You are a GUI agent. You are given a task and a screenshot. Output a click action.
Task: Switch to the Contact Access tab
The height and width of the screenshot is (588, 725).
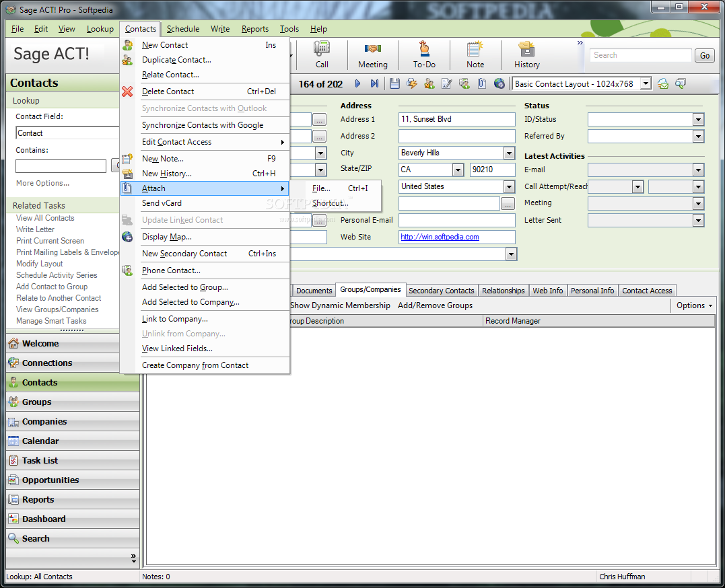pyautogui.click(x=647, y=291)
